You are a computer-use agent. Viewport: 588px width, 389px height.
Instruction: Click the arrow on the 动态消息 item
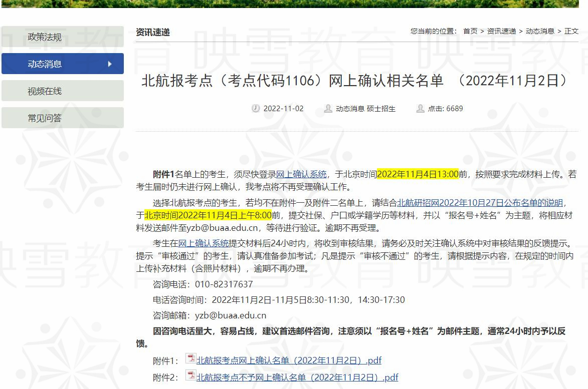(x=109, y=64)
